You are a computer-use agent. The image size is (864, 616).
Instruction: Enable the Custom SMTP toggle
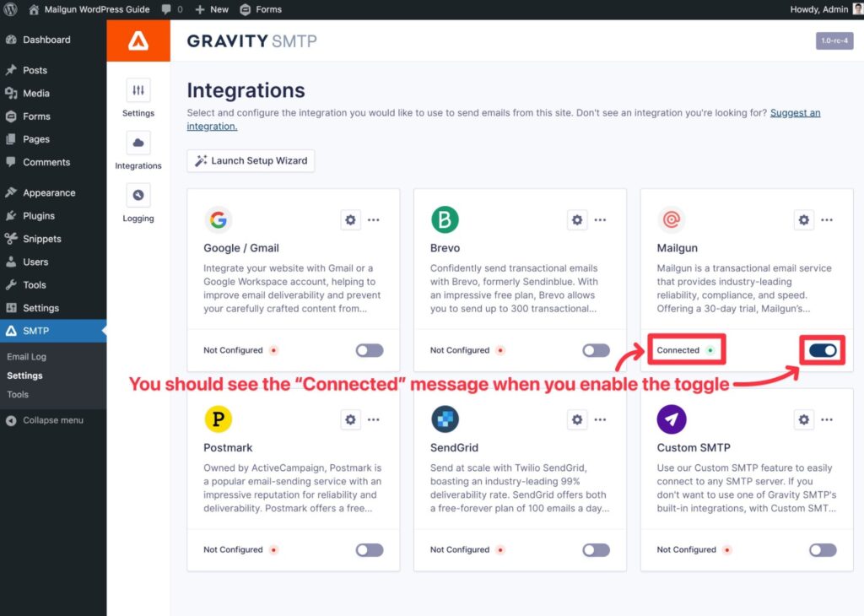click(822, 549)
